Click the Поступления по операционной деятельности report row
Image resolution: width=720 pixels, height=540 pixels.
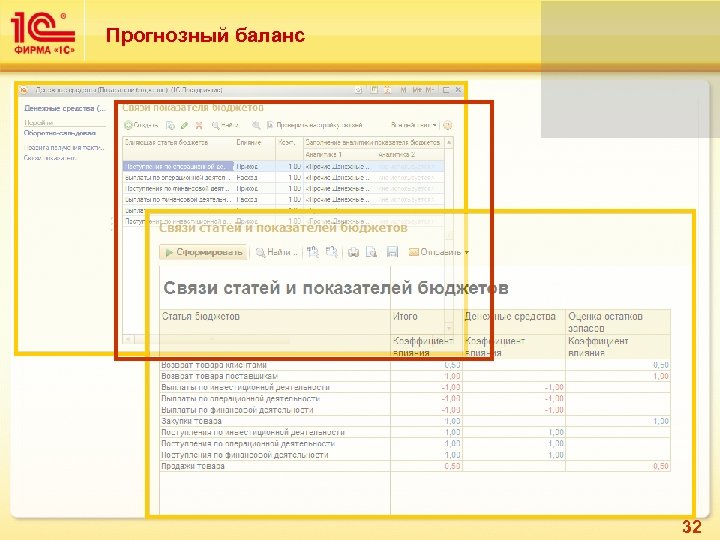point(415,444)
